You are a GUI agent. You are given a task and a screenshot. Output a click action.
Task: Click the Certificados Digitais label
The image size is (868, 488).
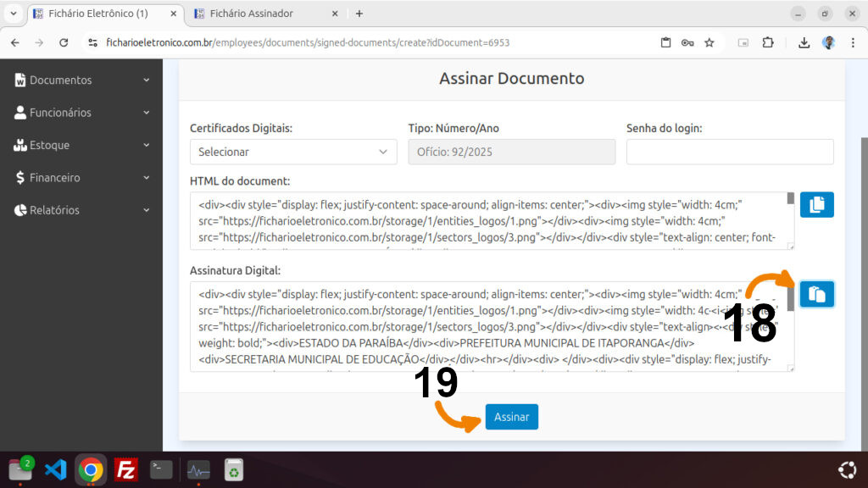pyautogui.click(x=241, y=129)
